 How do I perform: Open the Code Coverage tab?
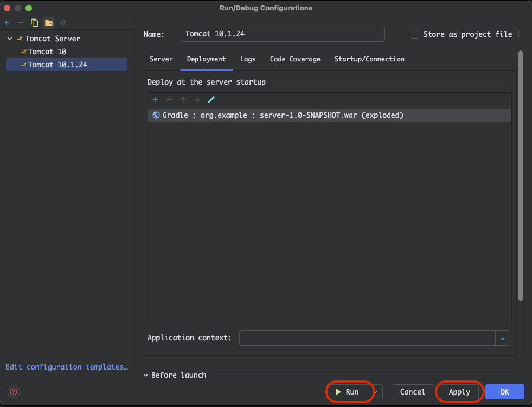point(295,59)
